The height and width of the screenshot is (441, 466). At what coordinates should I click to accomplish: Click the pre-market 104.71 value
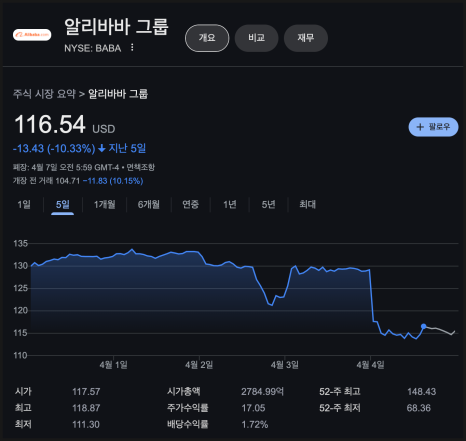[68, 181]
